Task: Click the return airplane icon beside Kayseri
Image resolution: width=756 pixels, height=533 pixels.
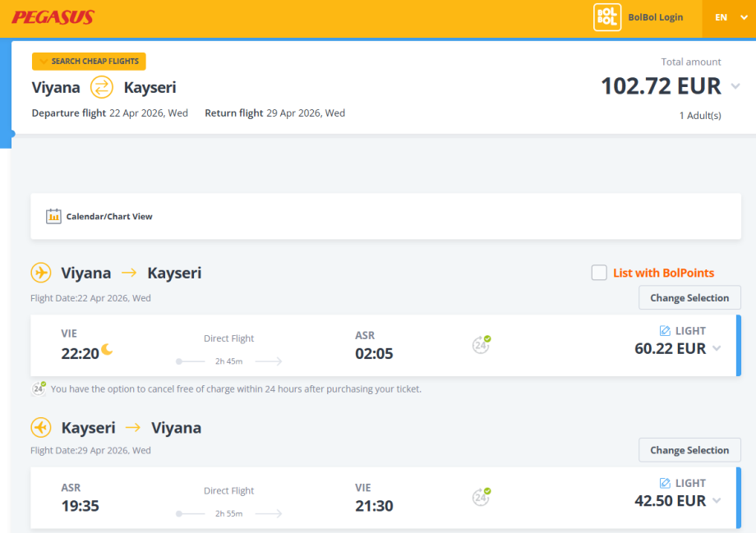Action: pos(41,428)
